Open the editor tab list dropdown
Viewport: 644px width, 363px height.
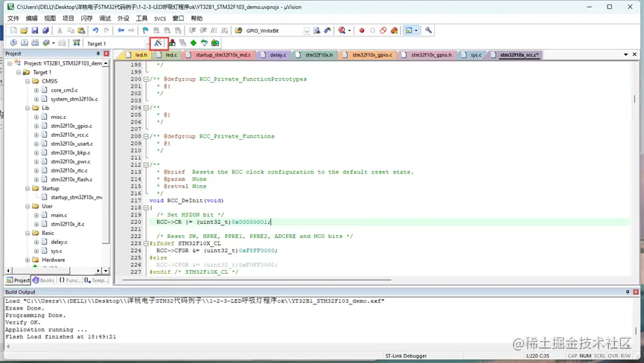625,54
